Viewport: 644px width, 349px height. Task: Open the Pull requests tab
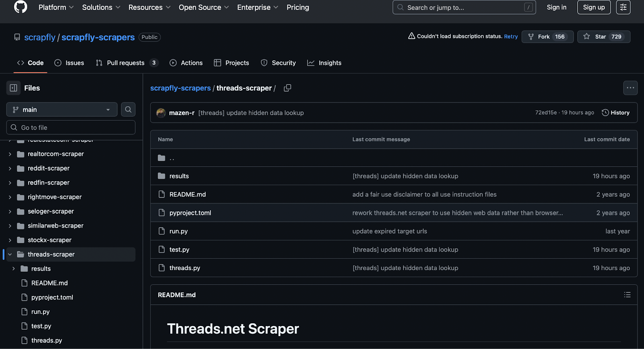coord(127,63)
